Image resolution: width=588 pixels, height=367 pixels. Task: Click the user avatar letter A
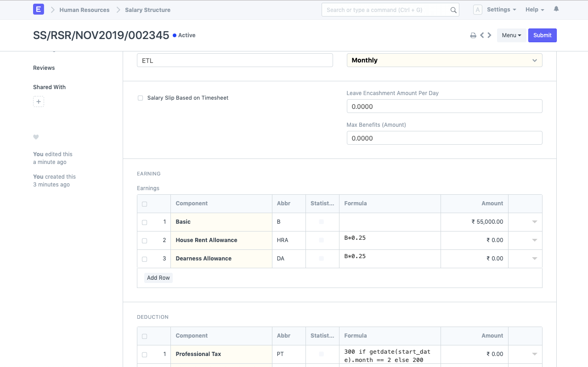point(478,10)
